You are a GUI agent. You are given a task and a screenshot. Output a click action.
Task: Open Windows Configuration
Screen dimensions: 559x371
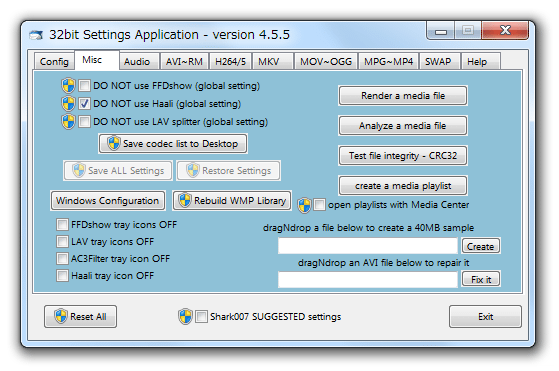pyautogui.click(x=108, y=201)
